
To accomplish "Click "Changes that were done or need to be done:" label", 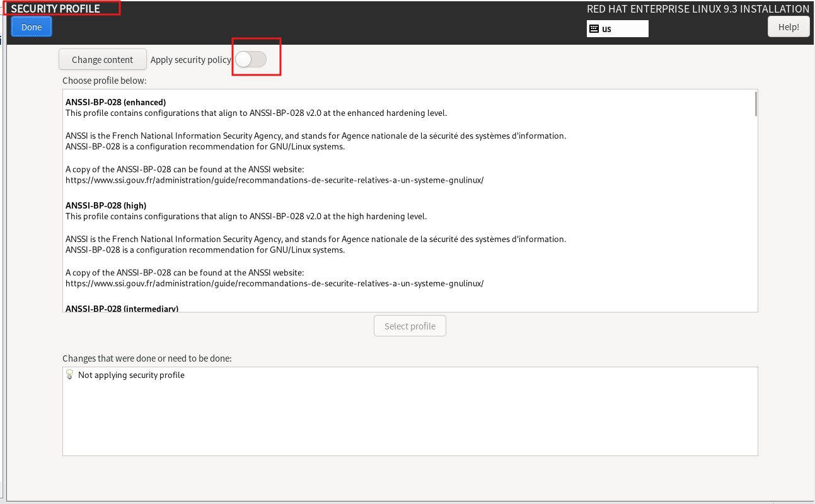I will pos(147,358).
